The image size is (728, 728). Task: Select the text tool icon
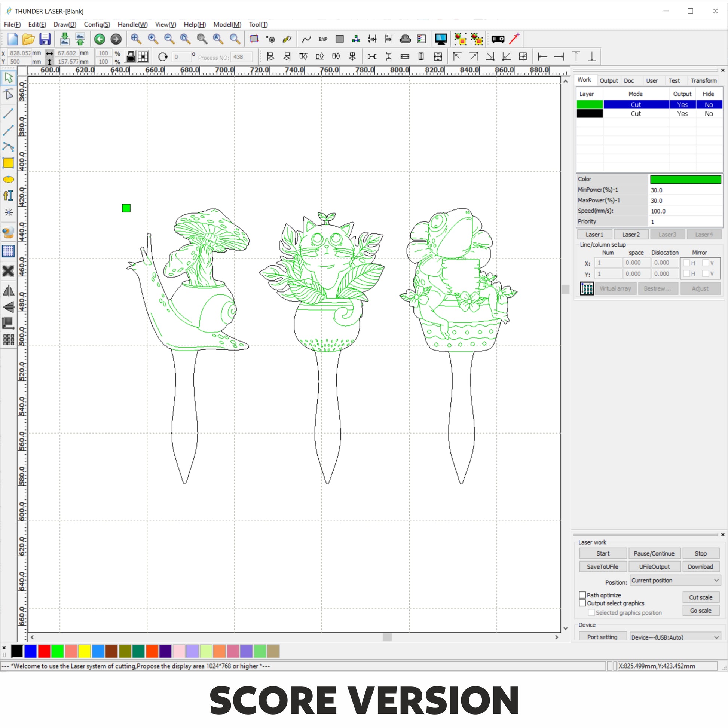8,196
